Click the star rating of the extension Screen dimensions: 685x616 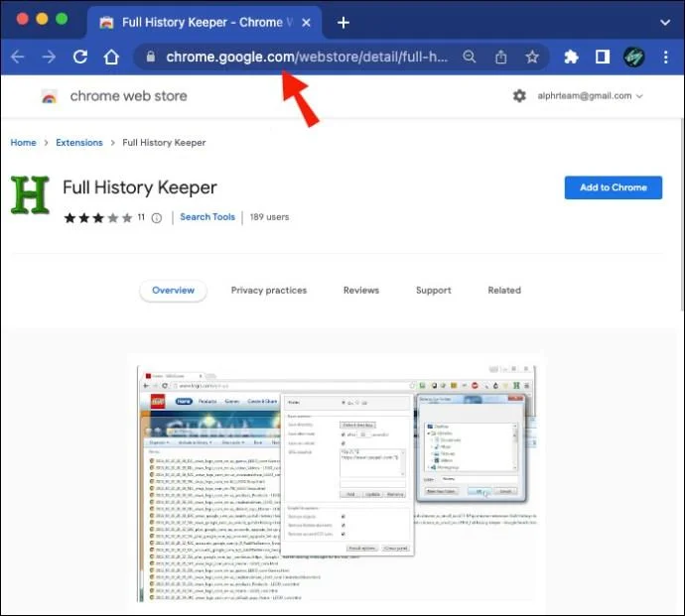click(98, 217)
